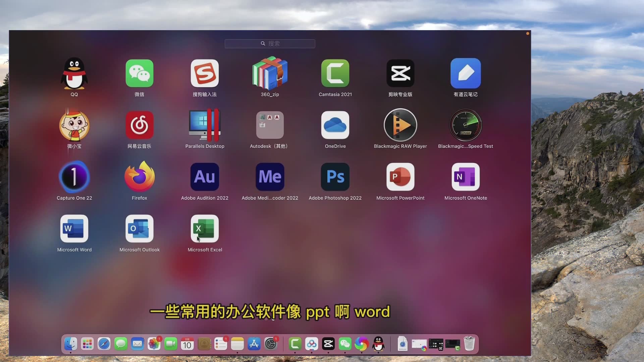Image resolution: width=644 pixels, height=362 pixels.
Task: Launch Microsoft Excel
Action: coord(205,228)
